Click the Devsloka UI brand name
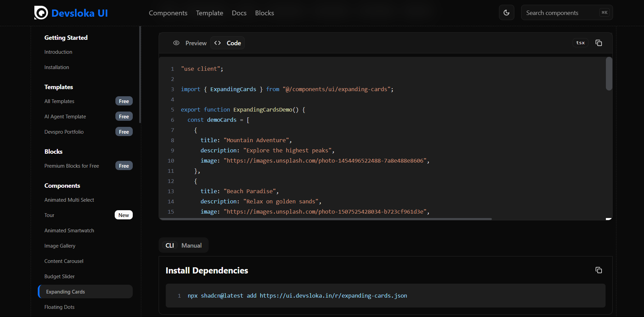Screen dimensions: 644x317 80,13
